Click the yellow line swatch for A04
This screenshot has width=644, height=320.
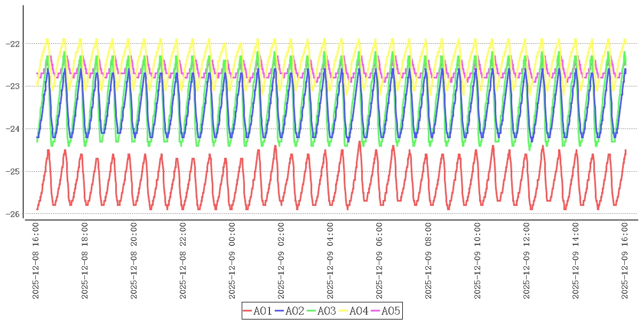[344, 311]
